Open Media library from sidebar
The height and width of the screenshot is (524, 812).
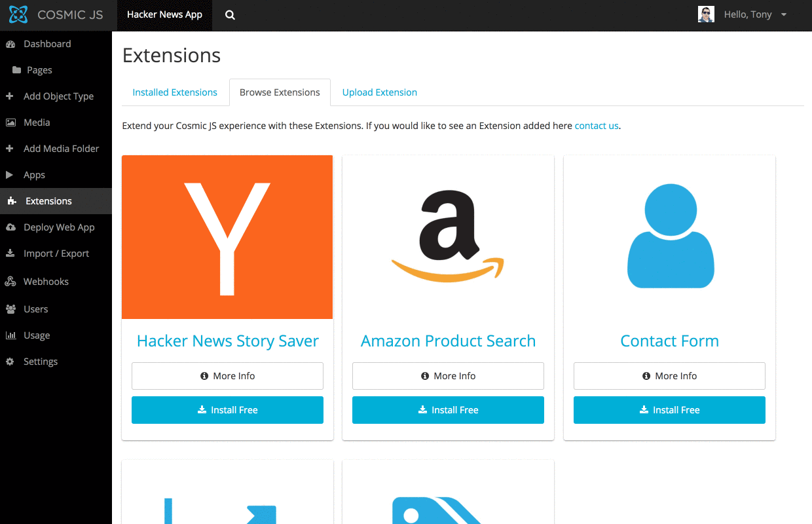[x=37, y=122]
